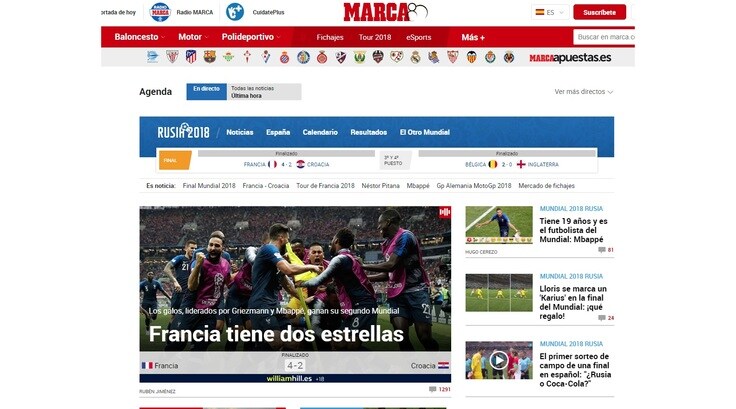Open the Tour de Francia 2018 link
This screenshot has width=736, height=409.
(x=325, y=186)
